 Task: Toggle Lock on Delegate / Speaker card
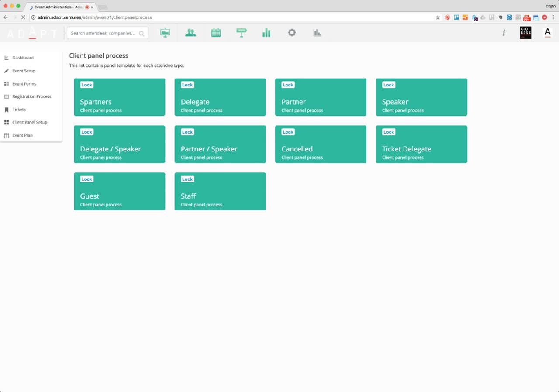click(x=87, y=132)
